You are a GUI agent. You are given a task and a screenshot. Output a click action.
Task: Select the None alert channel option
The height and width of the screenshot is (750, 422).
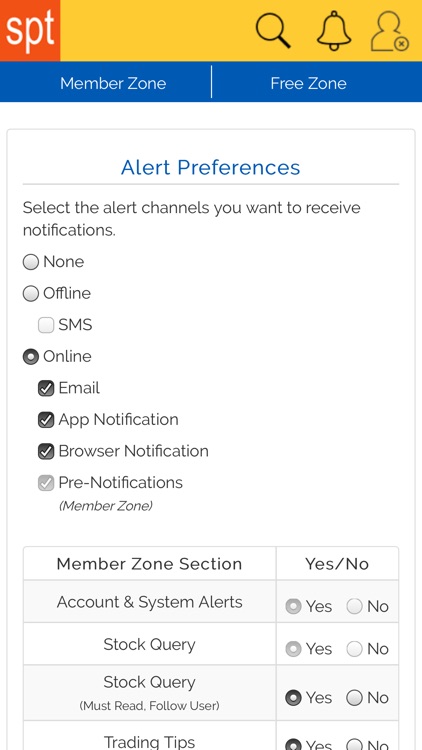[31, 262]
